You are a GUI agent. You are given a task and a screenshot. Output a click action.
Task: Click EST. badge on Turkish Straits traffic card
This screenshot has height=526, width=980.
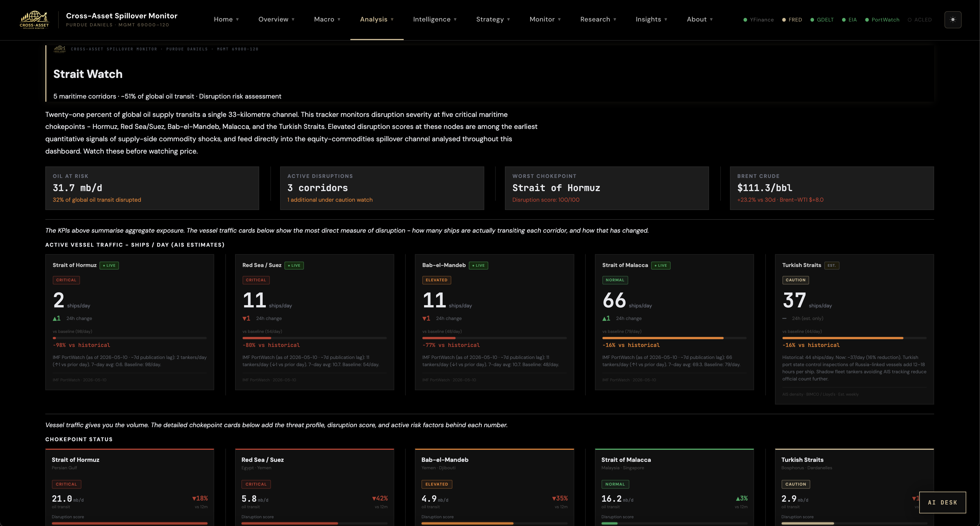pos(832,265)
